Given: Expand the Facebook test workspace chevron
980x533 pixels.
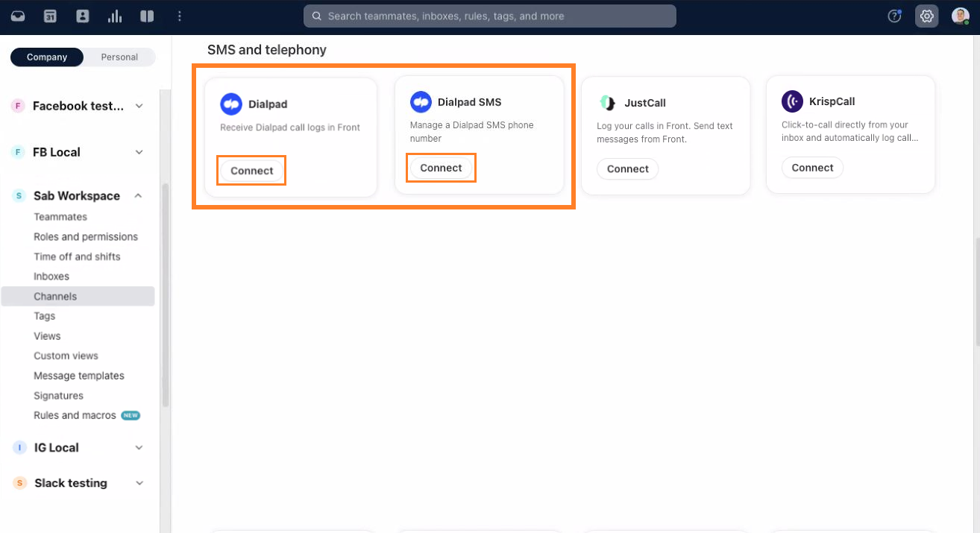Looking at the screenshot, I should [x=139, y=107].
